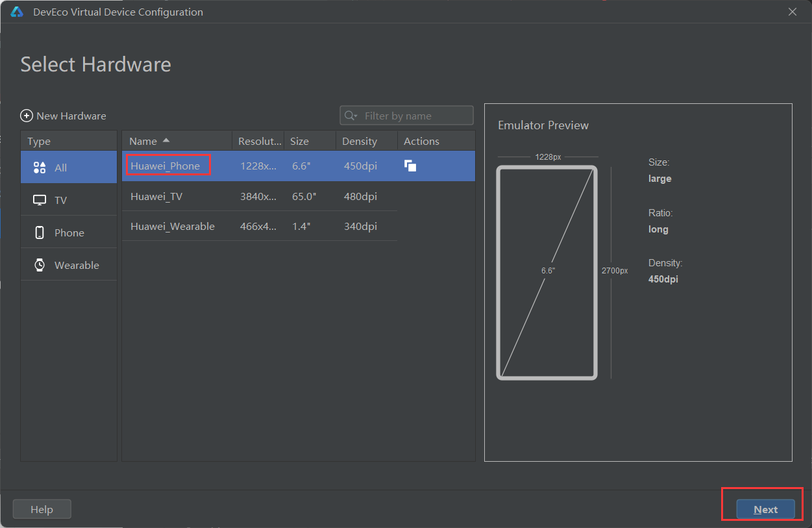The height and width of the screenshot is (528, 812).
Task: Sort by Name column arrow
Action: click(166, 140)
